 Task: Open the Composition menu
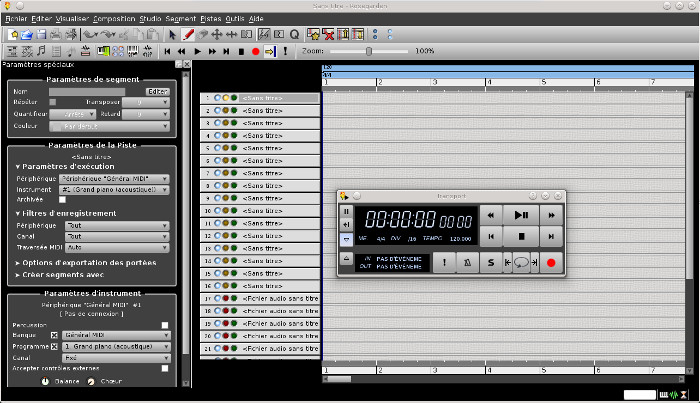[x=116, y=18]
